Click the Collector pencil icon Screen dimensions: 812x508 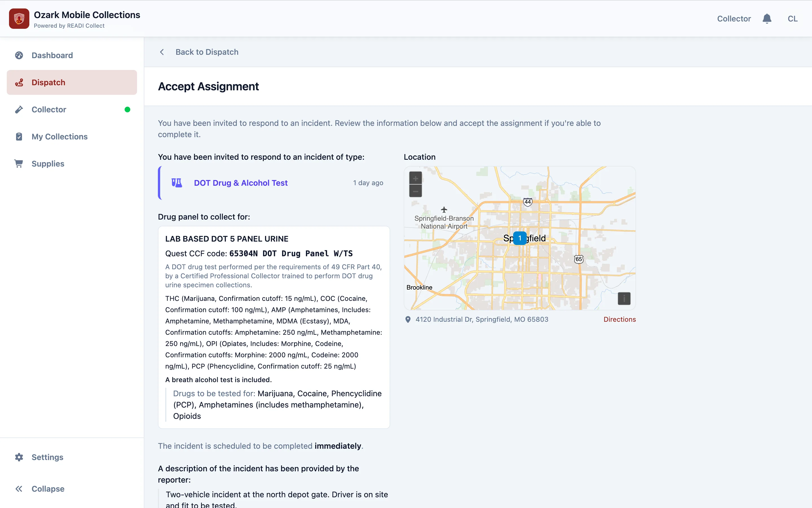(x=19, y=110)
